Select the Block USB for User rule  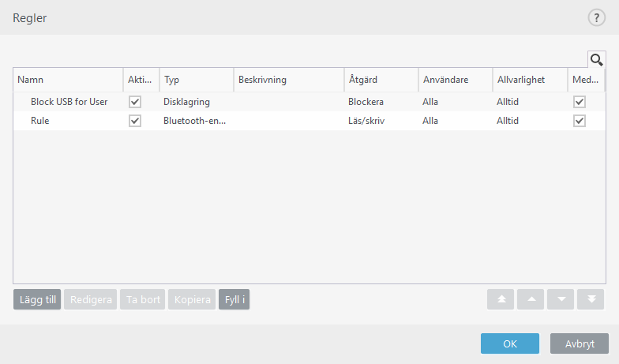point(69,102)
